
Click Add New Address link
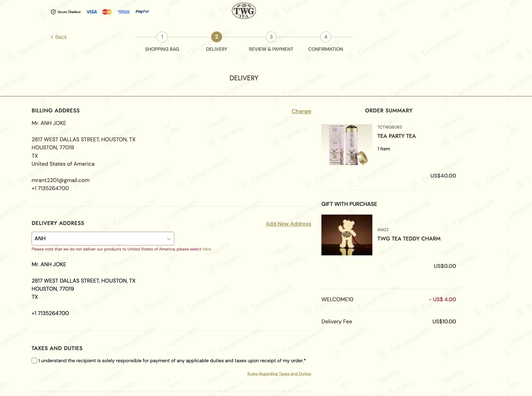[x=288, y=224]
